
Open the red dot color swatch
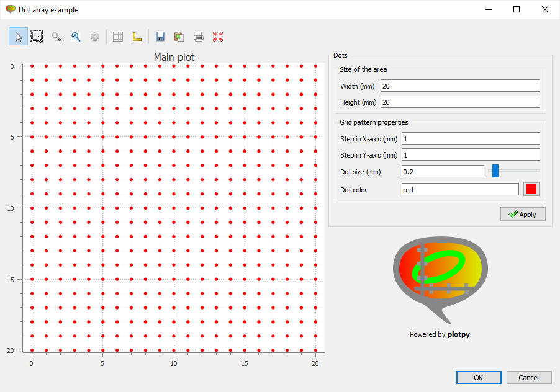(531, 189)
